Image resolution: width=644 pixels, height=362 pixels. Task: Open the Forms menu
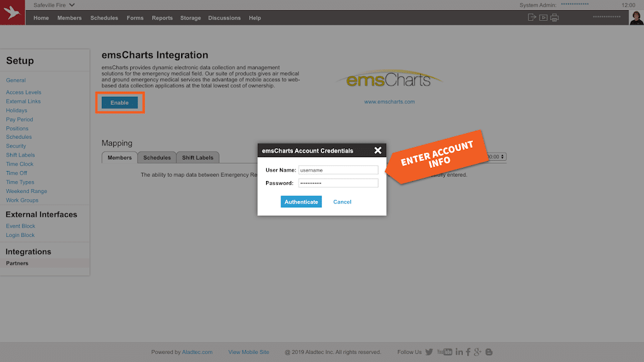(135, 18)
